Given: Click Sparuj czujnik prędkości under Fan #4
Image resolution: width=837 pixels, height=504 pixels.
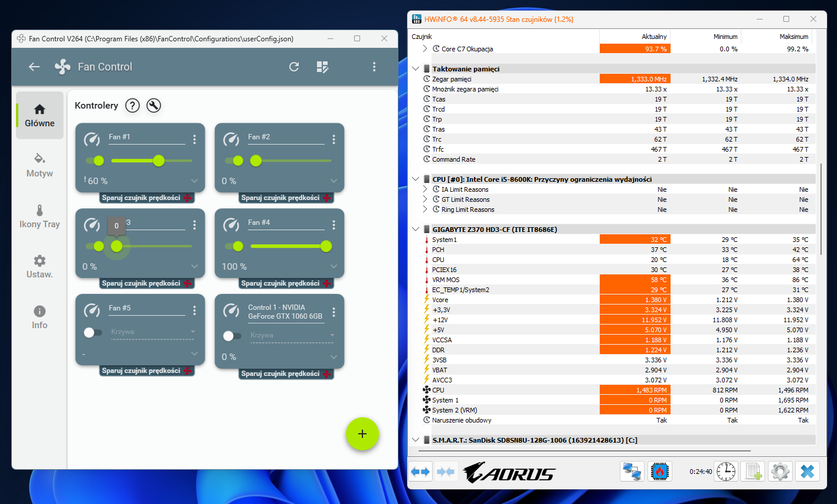Looking at the screenshot, I should coord(286,283).
